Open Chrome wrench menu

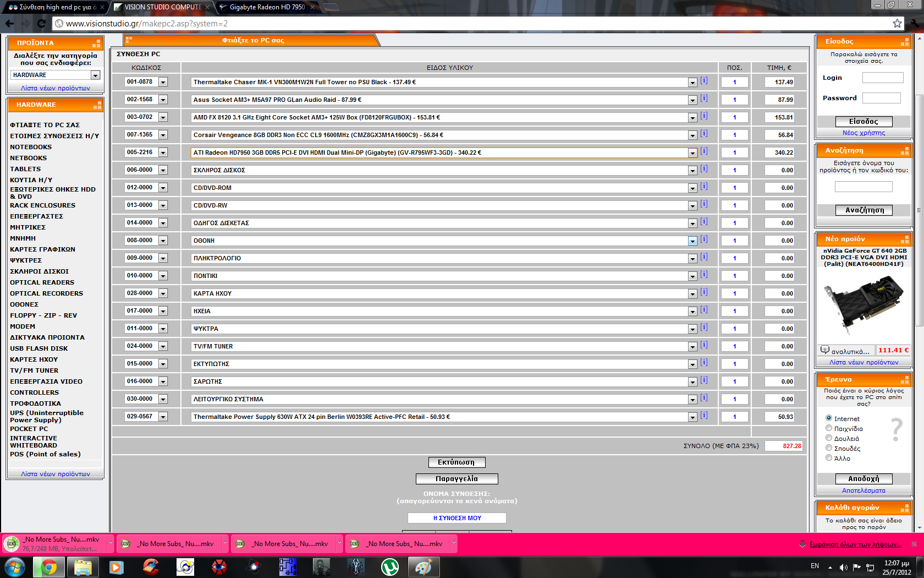pyautogui.click(x=915, y=23)
